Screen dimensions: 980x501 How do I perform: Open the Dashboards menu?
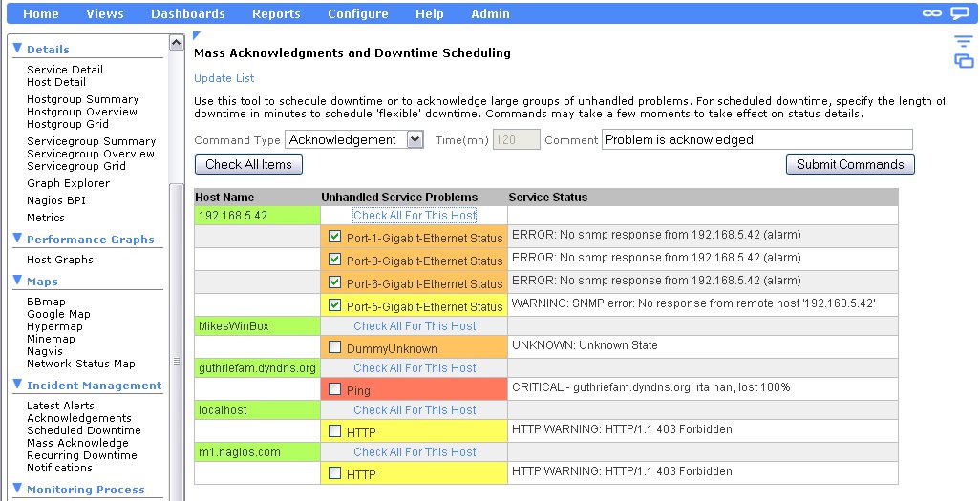pos(187,13)
